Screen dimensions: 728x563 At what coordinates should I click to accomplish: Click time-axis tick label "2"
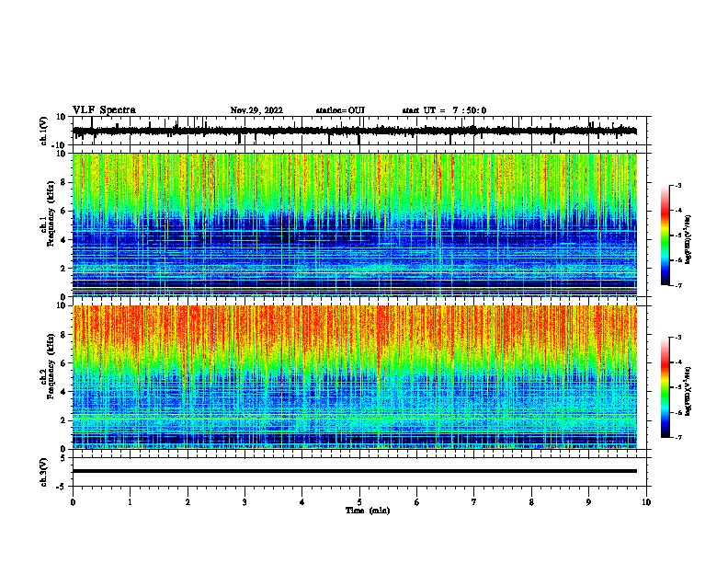[188, 502]
